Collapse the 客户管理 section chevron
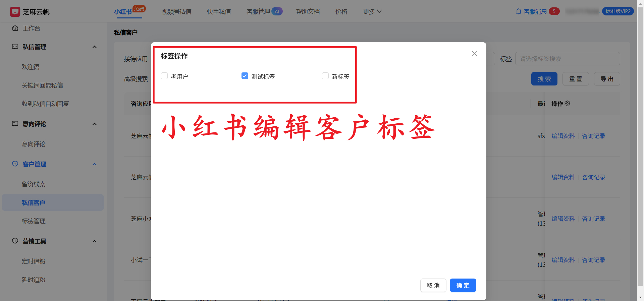644x301 pixels. tap(95, 164)
